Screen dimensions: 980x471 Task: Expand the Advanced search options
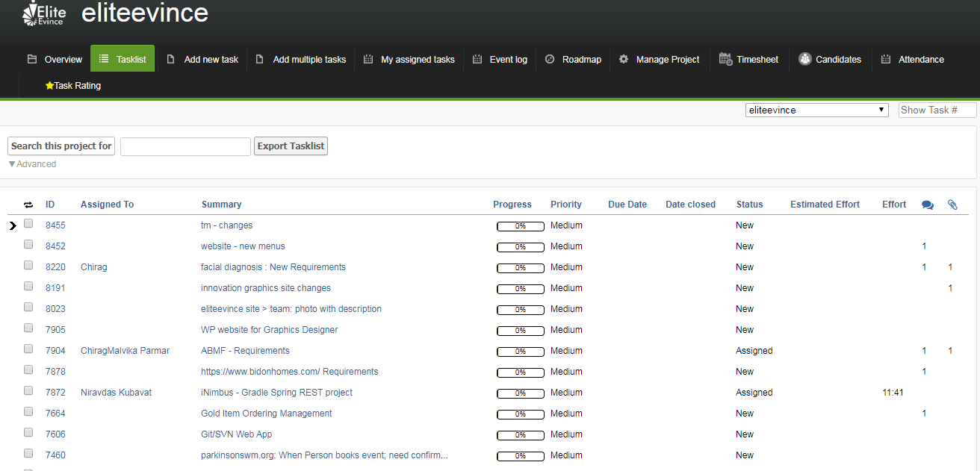point(32,164)
